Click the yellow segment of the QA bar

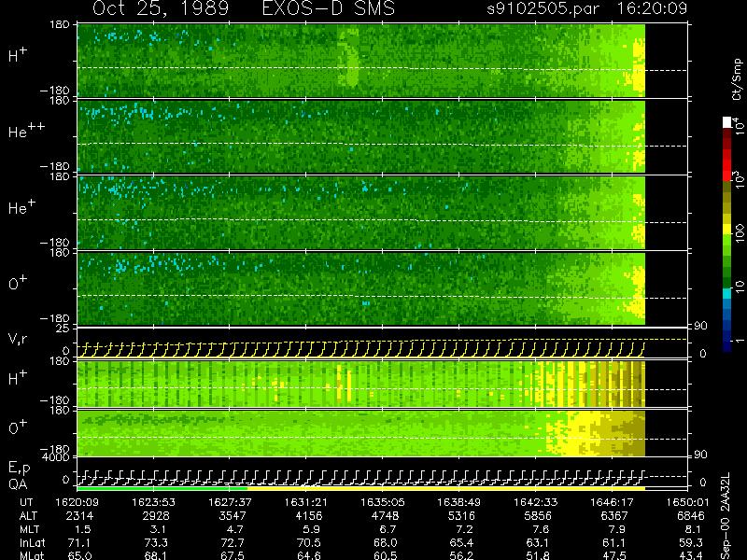pyautogui.click(x=446, y=488)
